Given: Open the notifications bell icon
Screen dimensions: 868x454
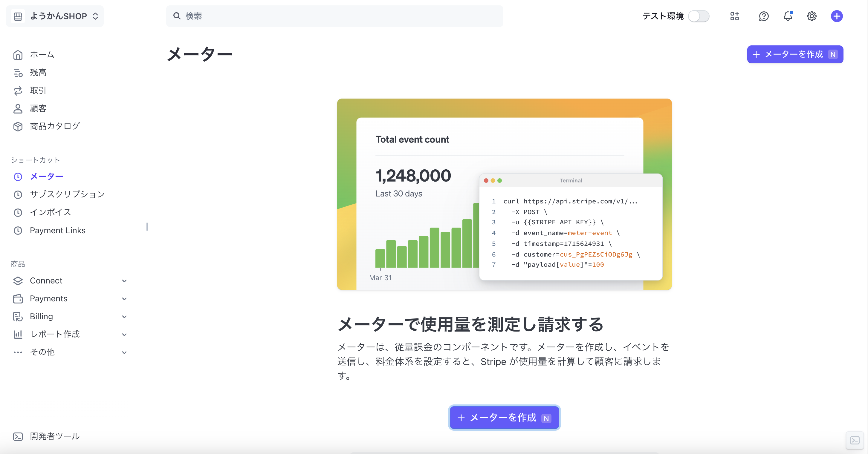Looking at the screenshot, I should pos(788,16).
